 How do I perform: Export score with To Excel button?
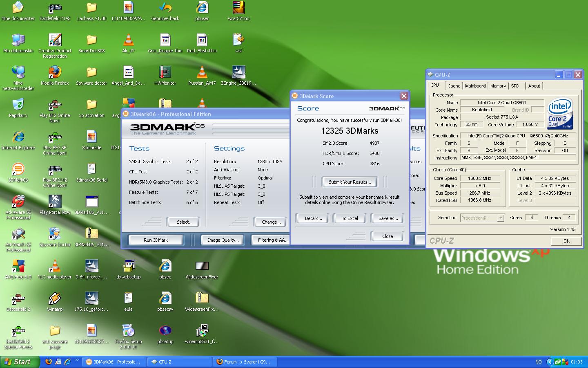tap(350, 218)
